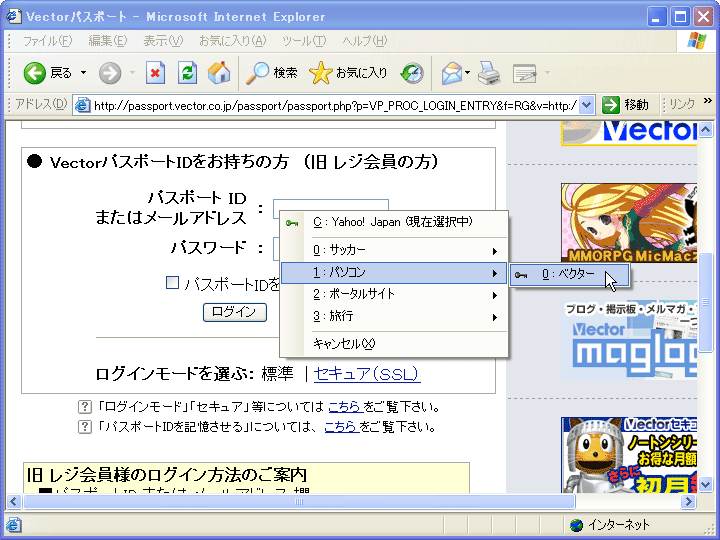This screenshot has height=540, width=720.
Task: Open the Mail button dropdown arrow
Action: (x=467, y=73)
